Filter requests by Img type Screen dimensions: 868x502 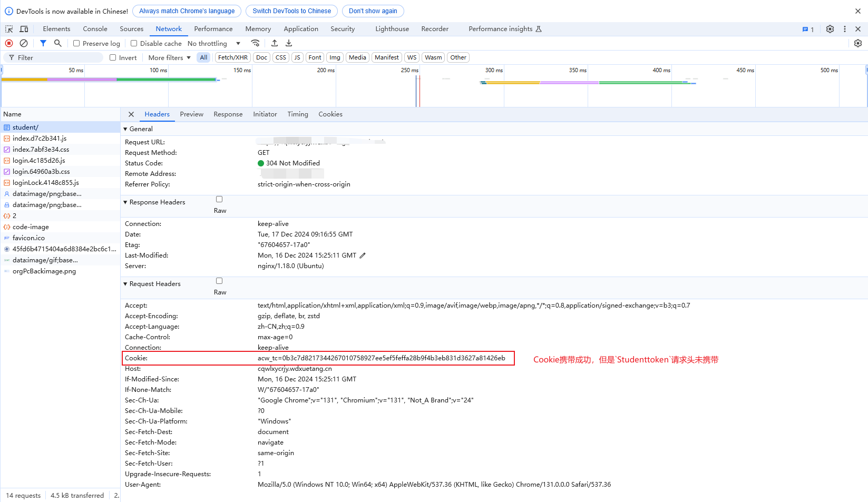(x=335, y=57)
